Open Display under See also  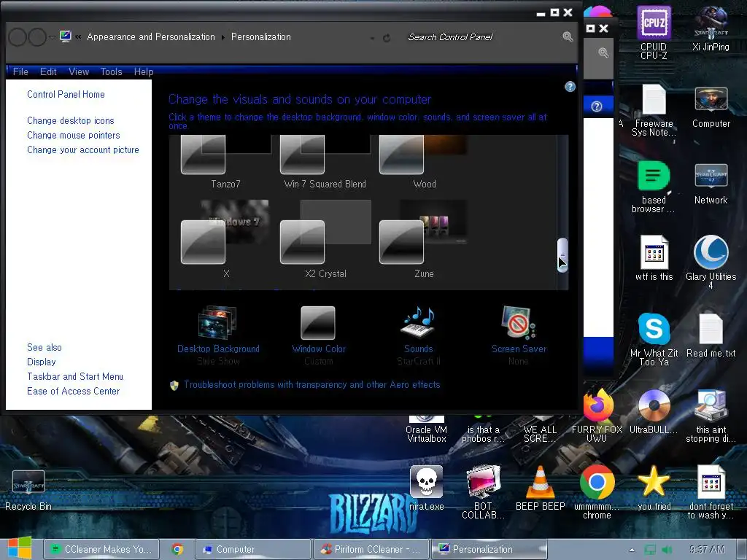42,362
